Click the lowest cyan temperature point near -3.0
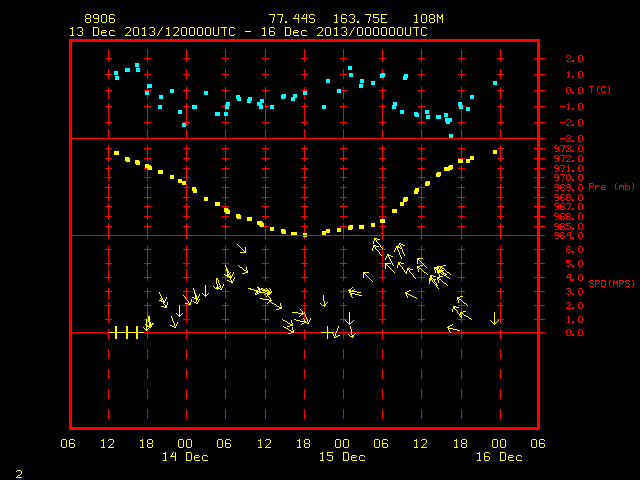Viewport: 640px width, 480px height. tap(451, 136)
